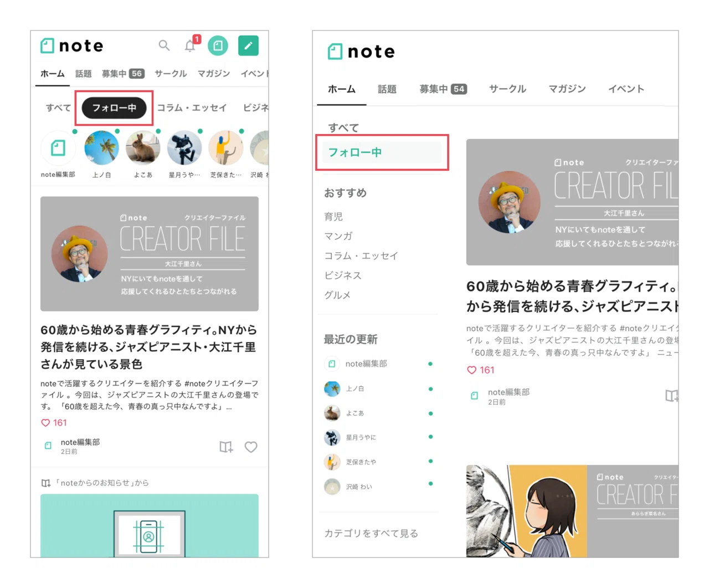Click カテゴリをすべて見る link
The image size is (709, 588).
point(371,533)
